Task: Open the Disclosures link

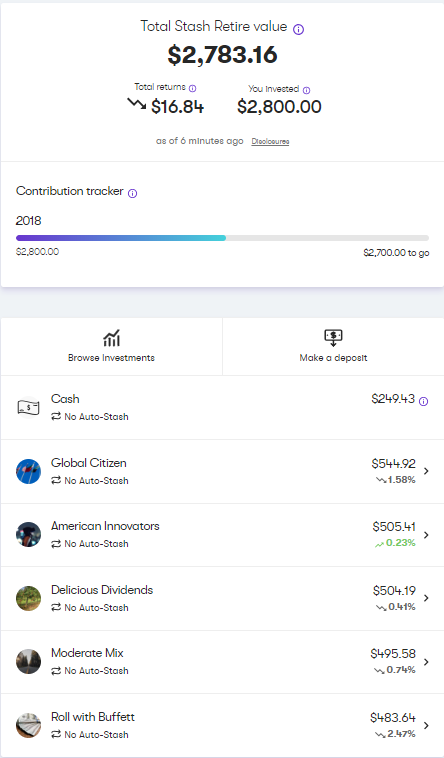Action: (270, 142)
